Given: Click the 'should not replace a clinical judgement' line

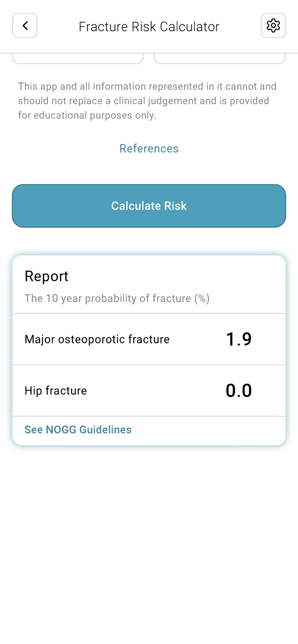Looking at the screenshot, I should coord(144,101).
